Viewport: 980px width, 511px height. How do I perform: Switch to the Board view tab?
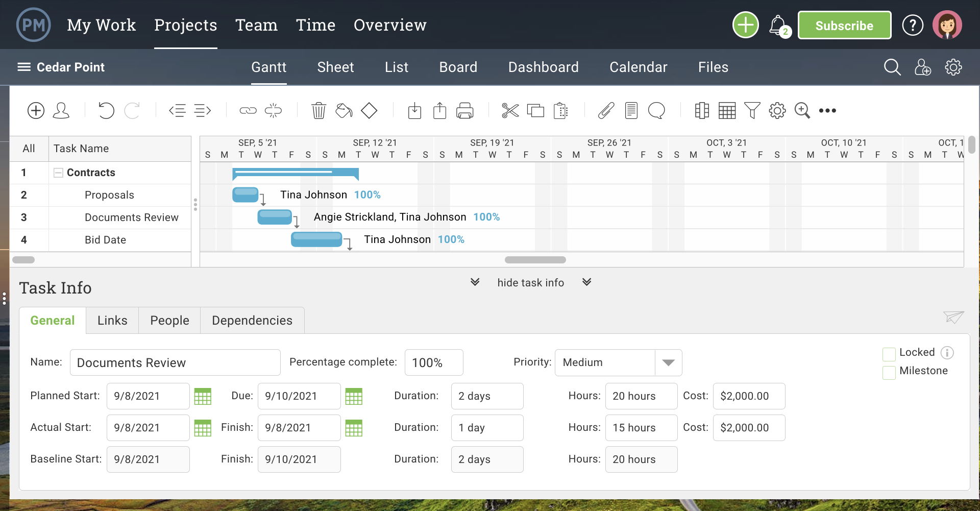click(458, 67)
